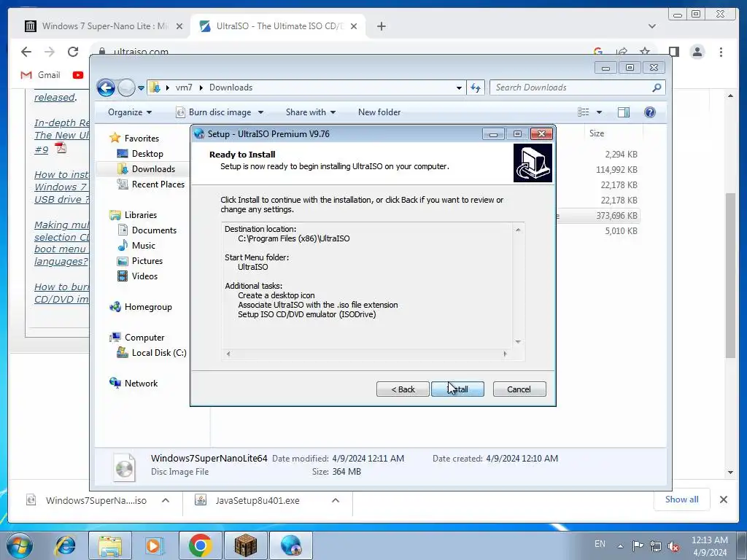
Task: Create a New folder in Downloads
Action: (x=379, y=112)
